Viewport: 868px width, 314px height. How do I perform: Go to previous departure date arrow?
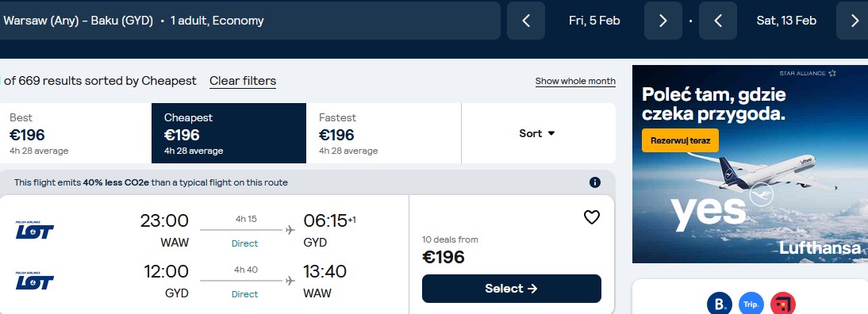[x=526, y=21]
